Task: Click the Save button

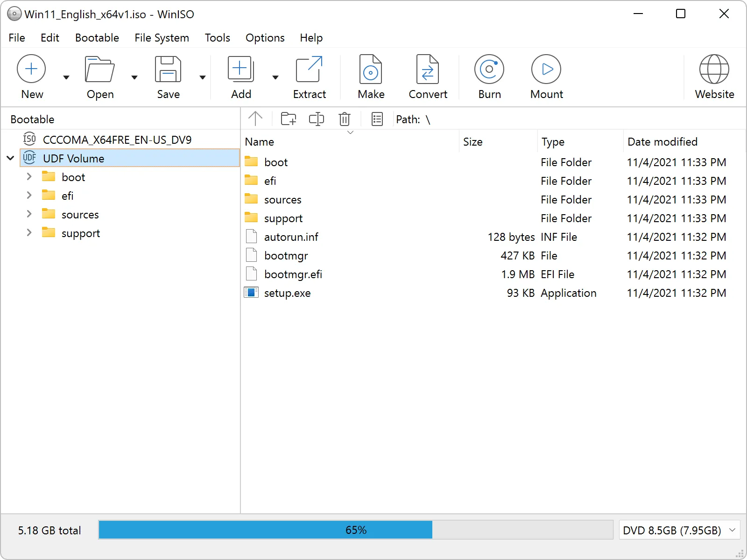Action: 168,76
